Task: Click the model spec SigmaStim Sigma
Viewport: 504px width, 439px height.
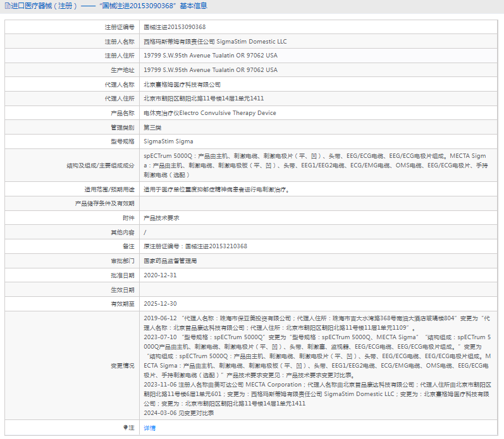Action: (x=168, y=141)
